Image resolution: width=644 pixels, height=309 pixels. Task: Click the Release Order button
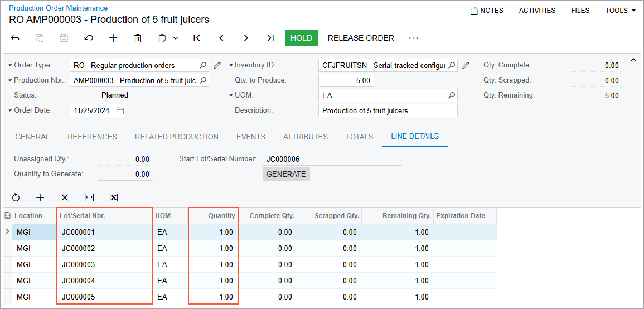[361, 38]
